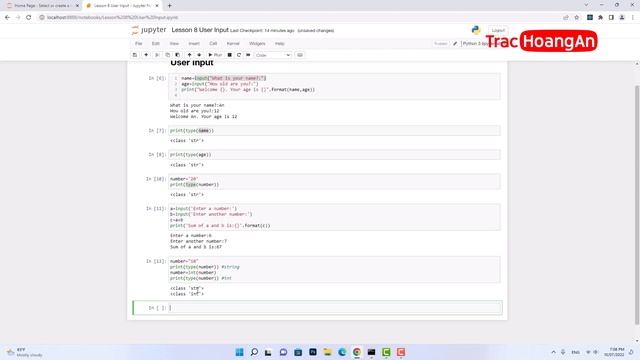Click the pencil edit-mode indicator icon
The width and height of the screenshot is (640, 360).
455,43
